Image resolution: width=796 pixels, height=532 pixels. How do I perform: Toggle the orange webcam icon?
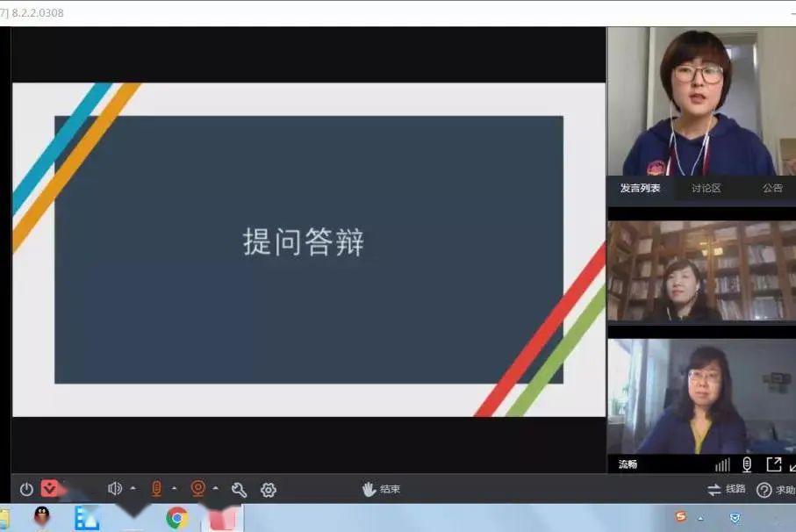[x=198, y=489]
